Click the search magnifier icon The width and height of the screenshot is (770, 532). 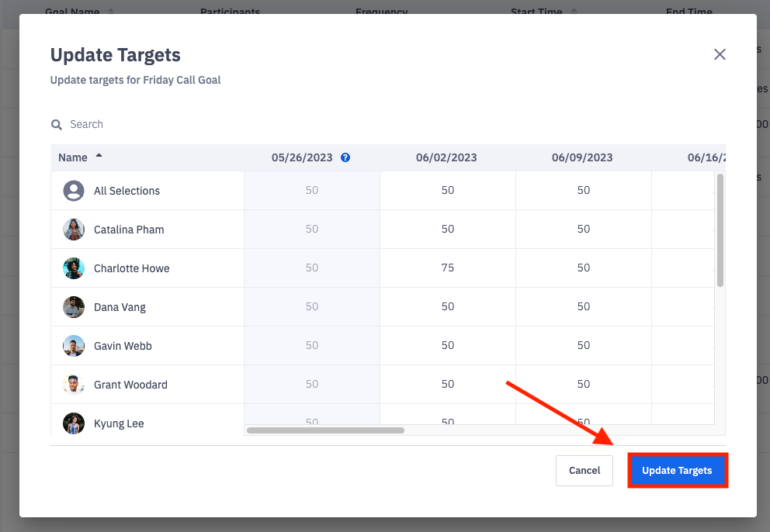[x=56, y=124]
